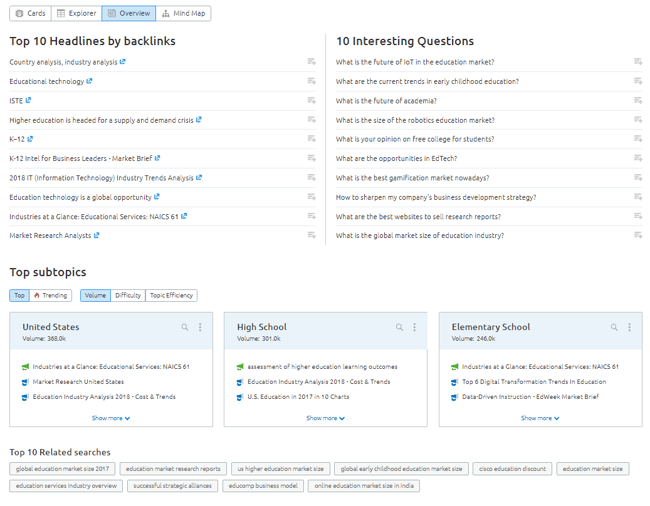Viewport: 650px width, 506px height.
Task: Expand Show more on High School card
Action: point(325,418)
